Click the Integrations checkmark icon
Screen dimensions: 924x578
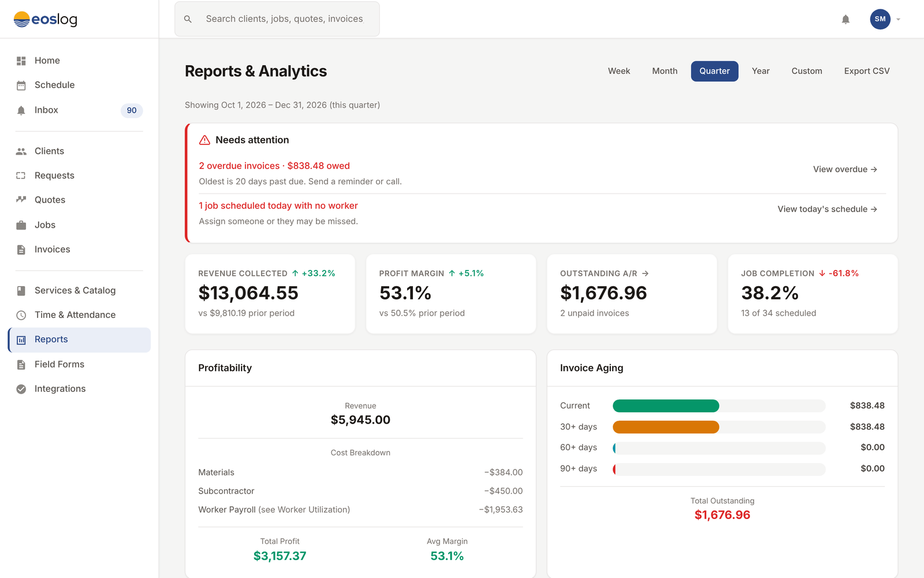(21, 389)
